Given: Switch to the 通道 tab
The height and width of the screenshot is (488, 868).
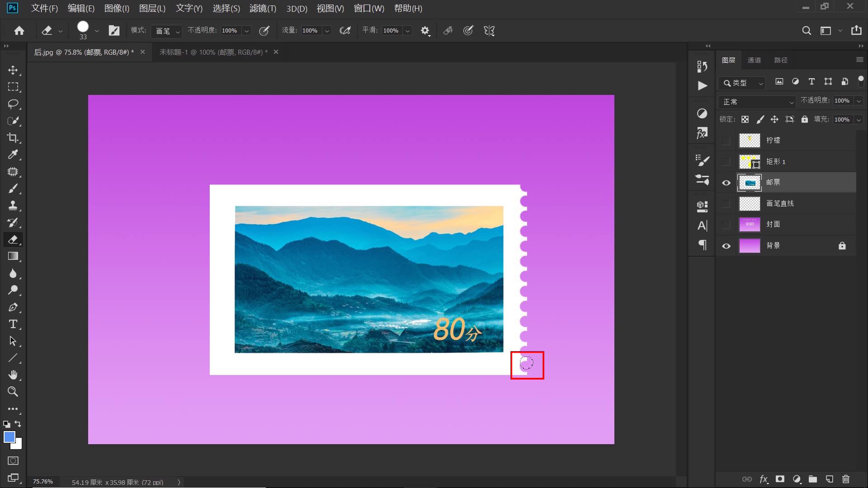Looking at the screenshot, I should (754, 60).
